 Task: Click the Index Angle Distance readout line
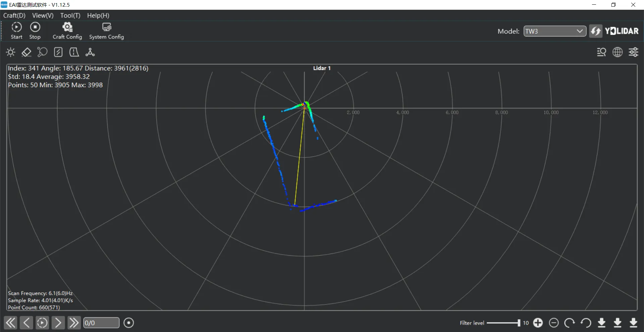78,68
